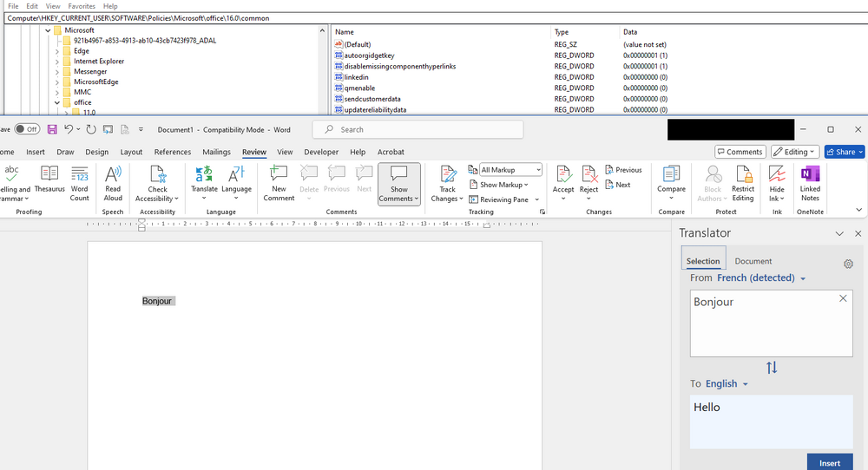Click the Redo arrow icon
The height and width of the screenshot is (470, 868).
click(x=91, y=129)
